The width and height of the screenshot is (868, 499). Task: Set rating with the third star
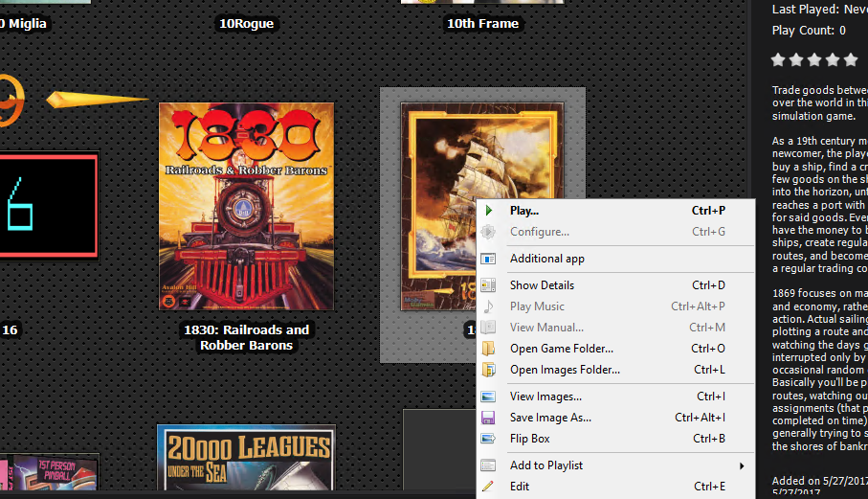coord(814,59)
